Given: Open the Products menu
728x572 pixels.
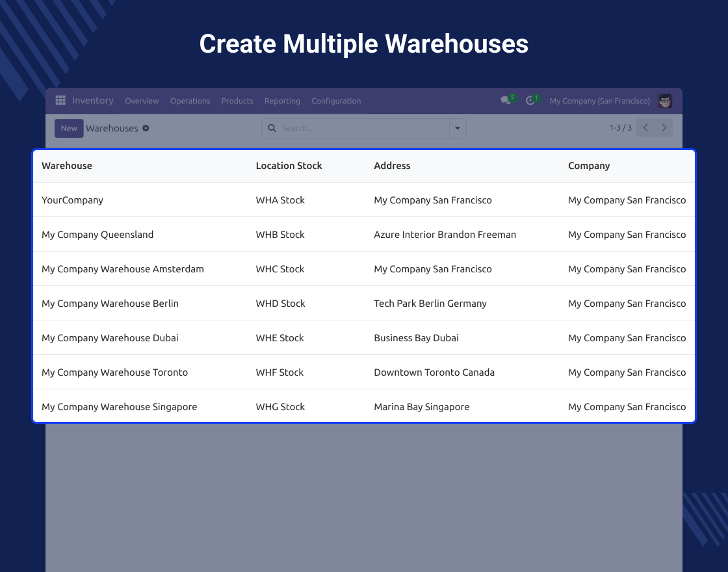Looking at the screenshot, I should tap(237, 101).
